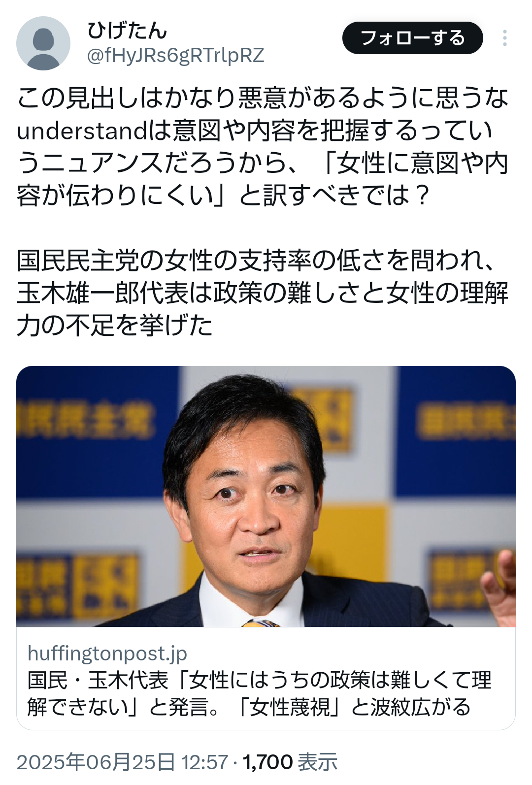Open ひげたん's default avatar profile picture

(x=43, y=43)
